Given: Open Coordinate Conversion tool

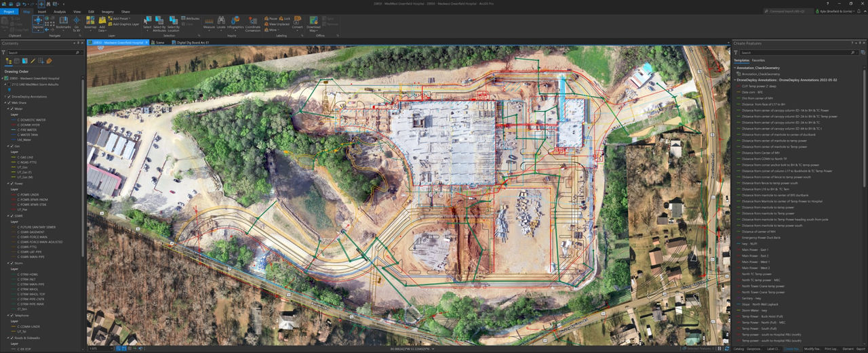Looking at the screenshot, I should [252, 24].
